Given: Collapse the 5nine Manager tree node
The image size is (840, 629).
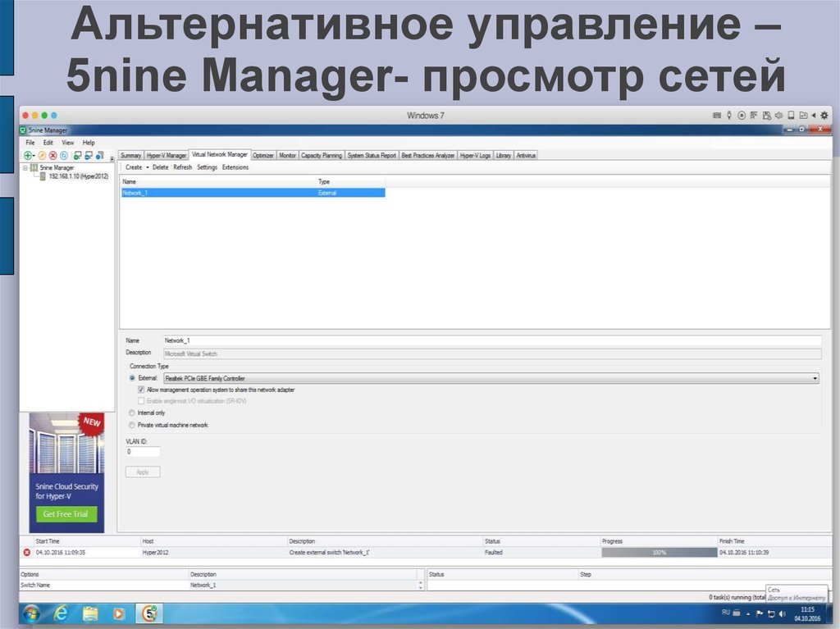Looking at the screenshot, I should coord(25,167).
